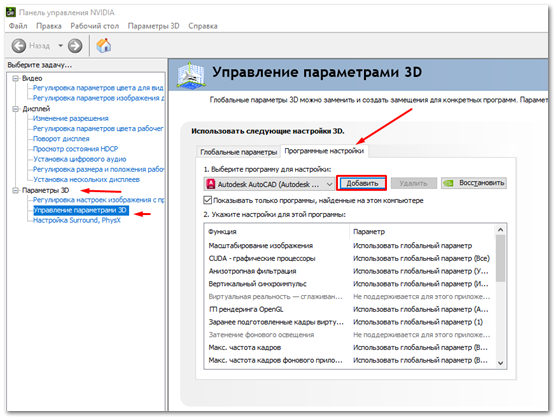This screenshot has width=557, height=420.
Task: Switch to Глобальные параметры tab
Action: click(x=238, y=152)
